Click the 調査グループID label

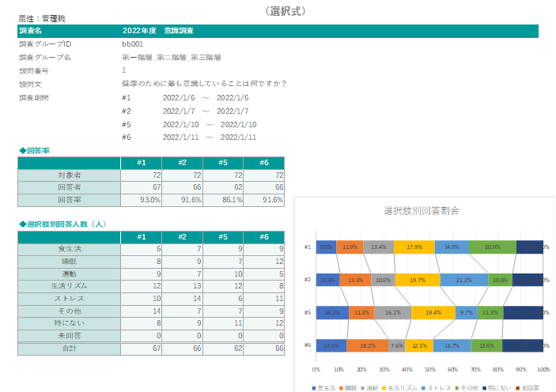(x=45, y=44)
